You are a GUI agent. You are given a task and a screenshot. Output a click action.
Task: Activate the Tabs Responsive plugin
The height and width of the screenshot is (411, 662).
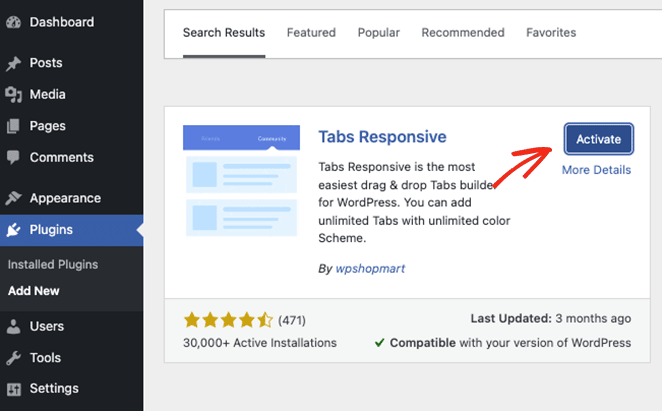[599, 140]
